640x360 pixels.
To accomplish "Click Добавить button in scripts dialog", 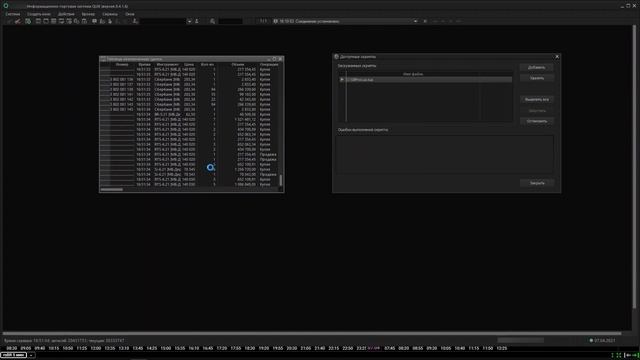I will pyautogui.click(x=537, y=67).
